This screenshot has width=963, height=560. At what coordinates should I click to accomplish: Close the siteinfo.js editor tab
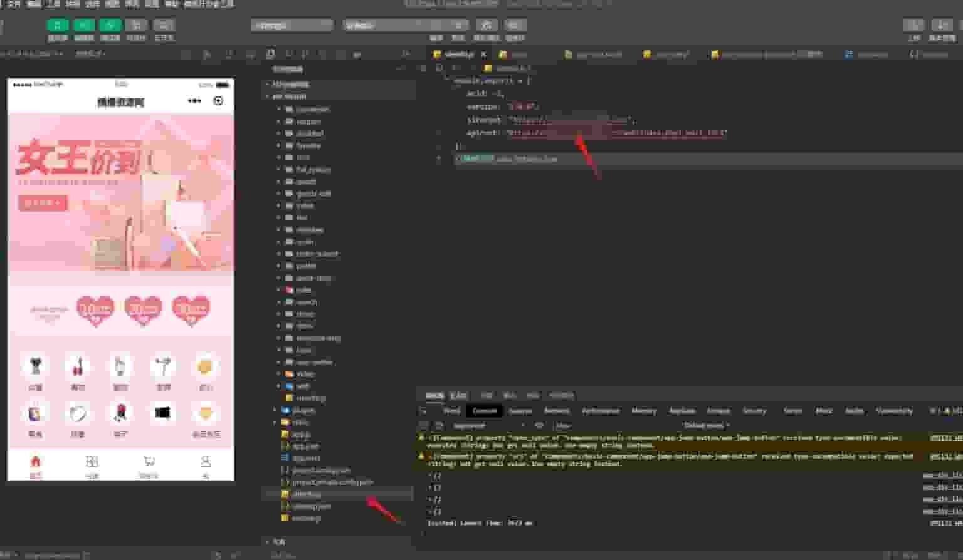[483, 54]
